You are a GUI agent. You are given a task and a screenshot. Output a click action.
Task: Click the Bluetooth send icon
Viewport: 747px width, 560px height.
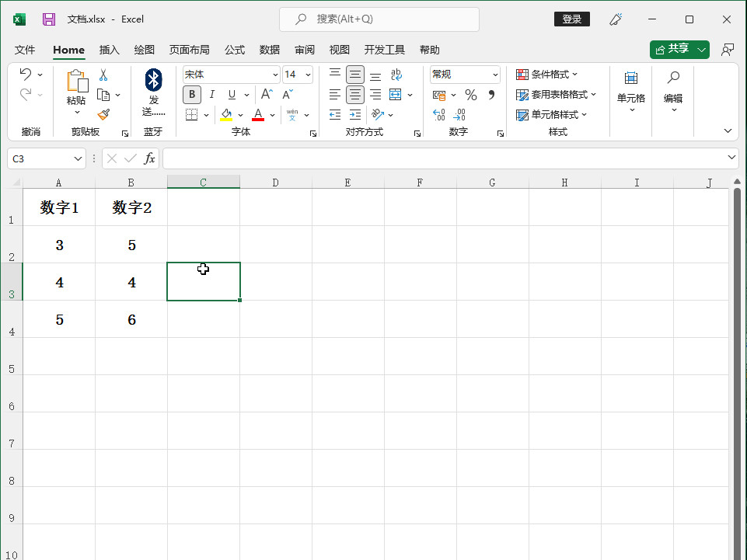(154, 79)
